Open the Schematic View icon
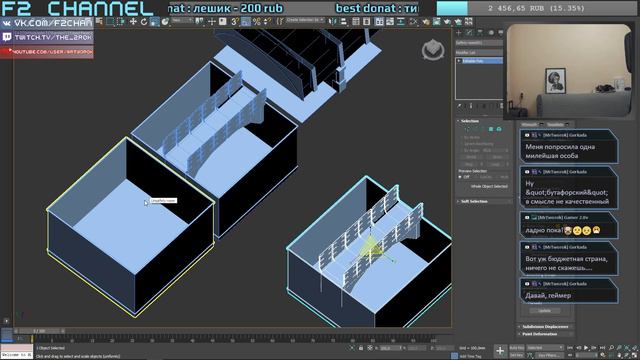 (x=401, y=22)
